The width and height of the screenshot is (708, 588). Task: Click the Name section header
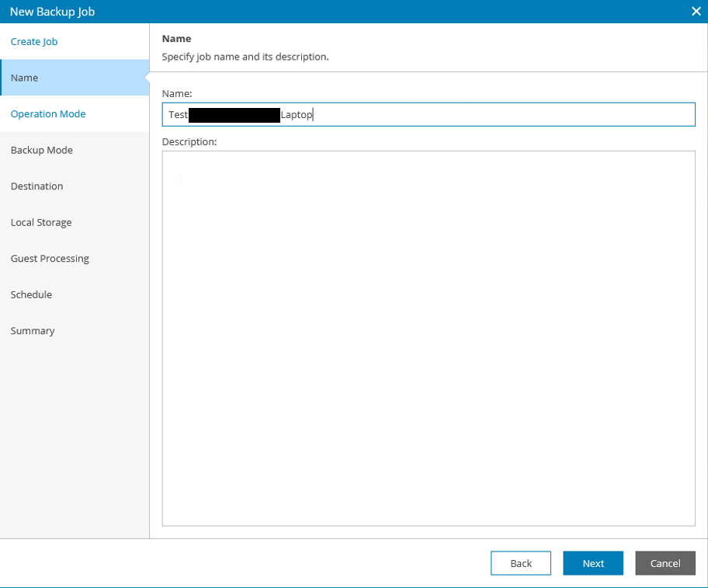[176, 38]
